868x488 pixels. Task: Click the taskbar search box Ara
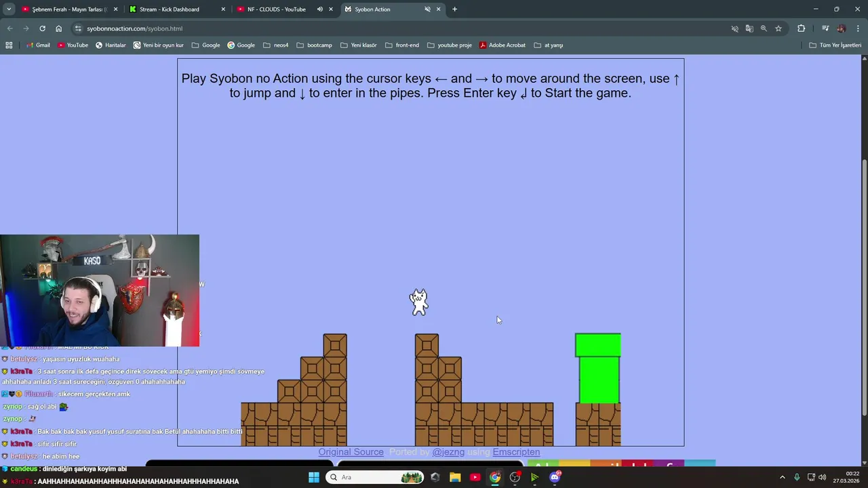tap(375, 477)
